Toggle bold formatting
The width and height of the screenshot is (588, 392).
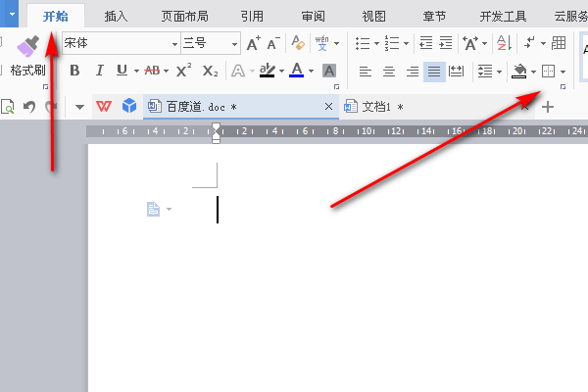pyautogui.click(x=74, y=71)
